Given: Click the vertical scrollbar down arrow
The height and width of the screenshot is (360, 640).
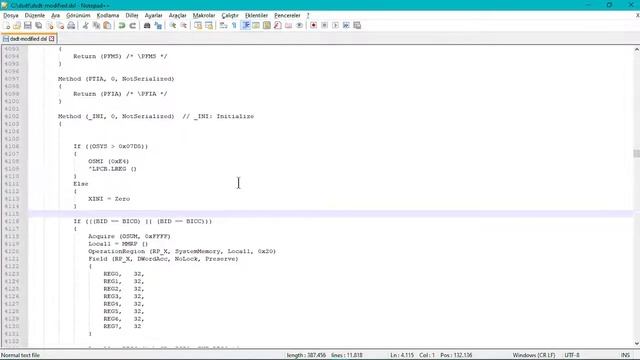Looking at the screenshot, I should [636, 344].
